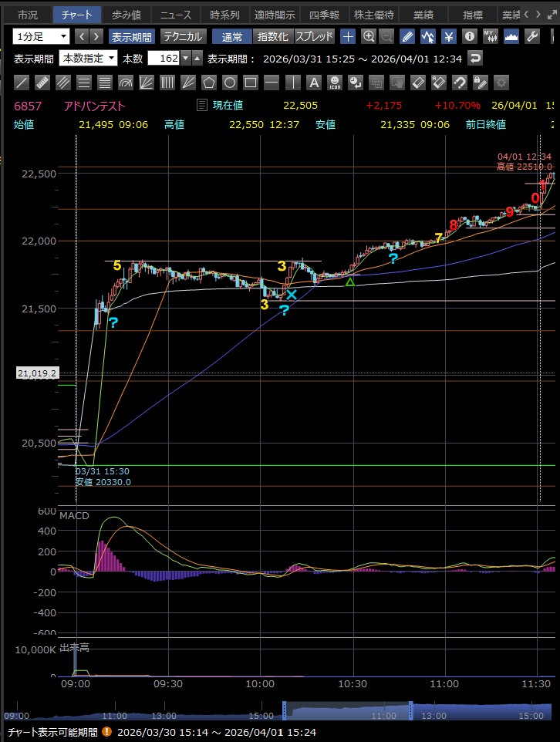The image size is (560, 742).
Task: Click the 表示期間 button
Action: (131, 36)
